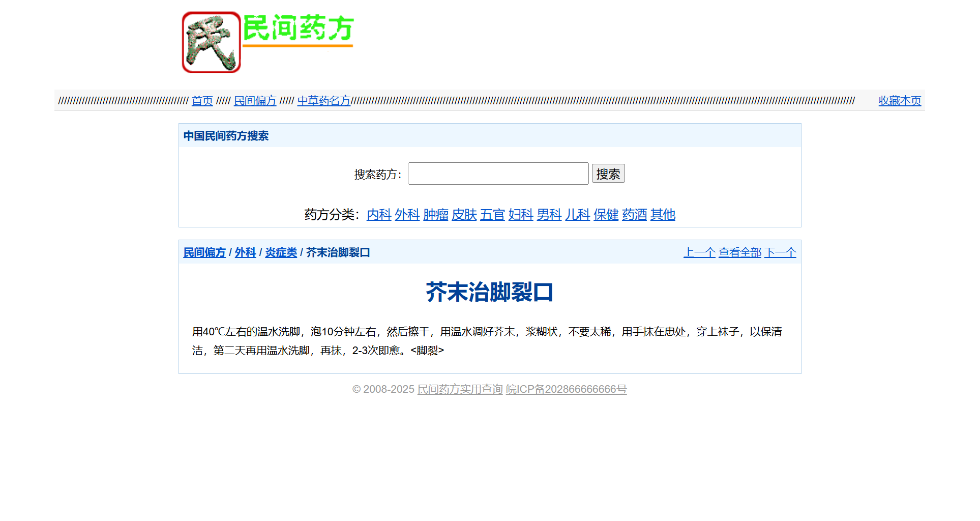Select the 妇科 category
980x521 pixels.
[x=520, y=215]
